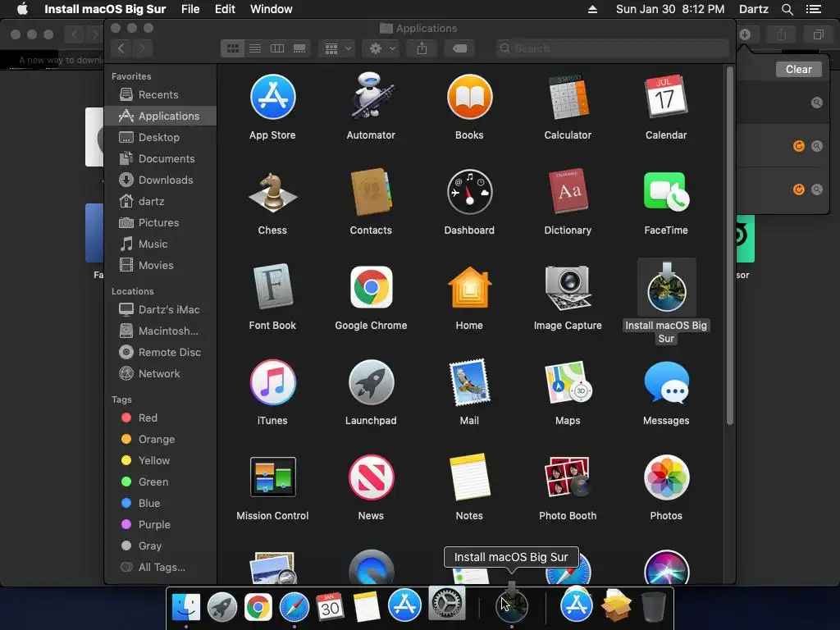Click the Dartz user menu
Image resolution: width=840 pixels, height=630 pixels.
pyautogui.click(x=754, y=9)
